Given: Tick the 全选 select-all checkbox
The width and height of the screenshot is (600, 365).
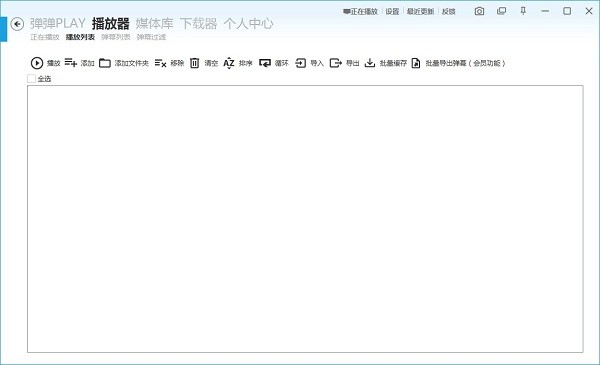Looking at the screenshot, I should tap(32, 78).
